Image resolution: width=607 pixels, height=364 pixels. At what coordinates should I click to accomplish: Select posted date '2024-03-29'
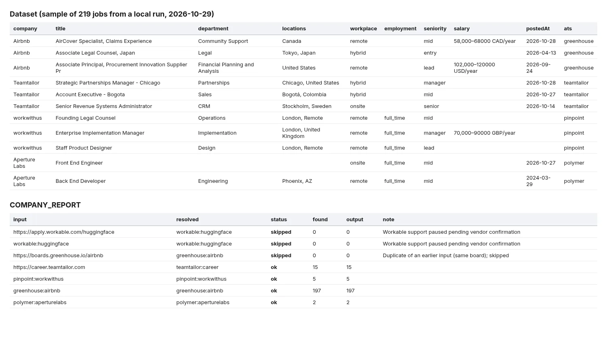pos(538,181)
